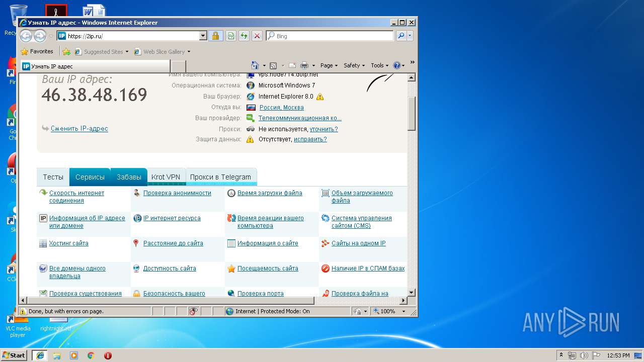Click the volume speaker tray icon
Image resolution: width=644 pixels, height=362 pixels.
584,355
